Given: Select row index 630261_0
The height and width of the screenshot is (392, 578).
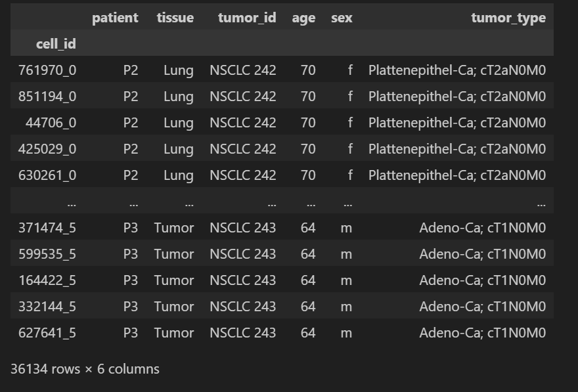Looking at the screenshot, I should (x=47, y=175).
